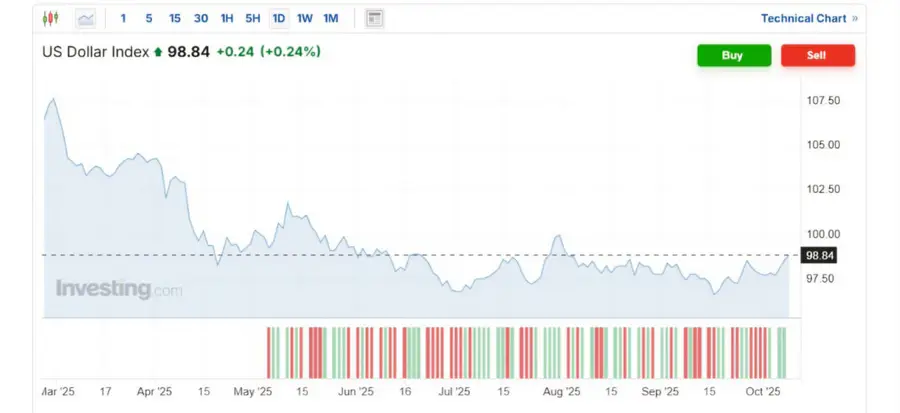Click the 98.84 current price label on axis
Viewport: 900px width, 413px height.
[820, 255]
